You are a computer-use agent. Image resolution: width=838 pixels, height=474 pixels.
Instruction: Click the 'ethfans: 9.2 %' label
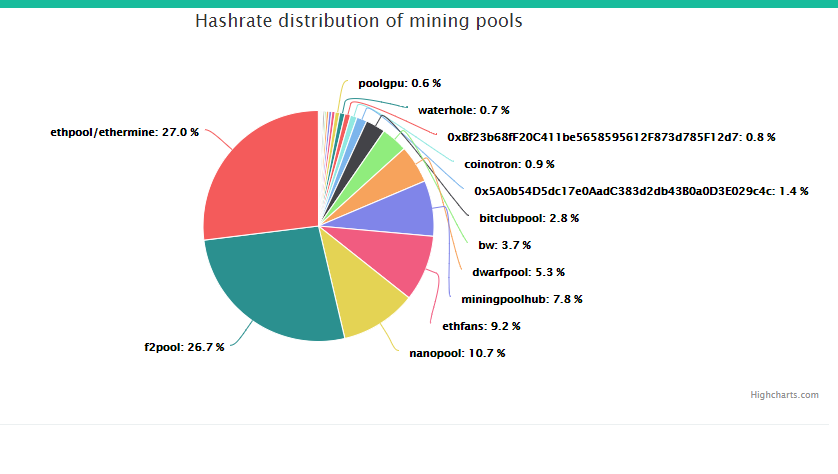point(481,326)
